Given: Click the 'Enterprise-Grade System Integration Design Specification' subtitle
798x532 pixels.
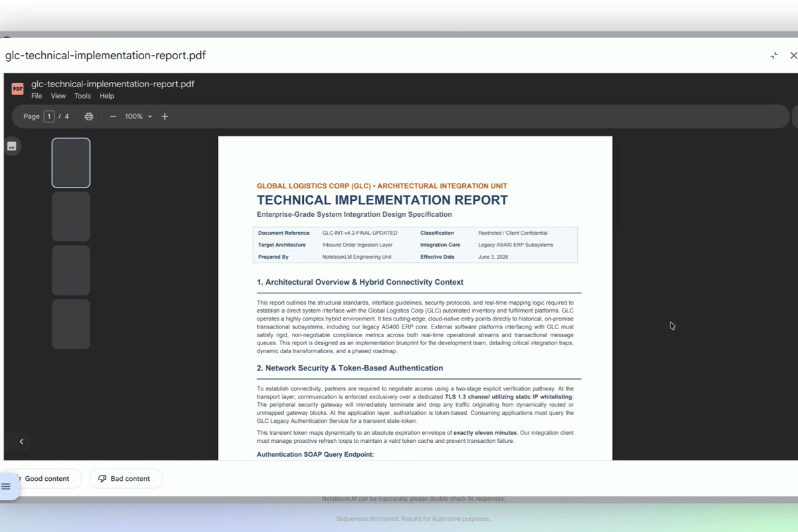Looking at the screenshot, I should coord(354,215).
